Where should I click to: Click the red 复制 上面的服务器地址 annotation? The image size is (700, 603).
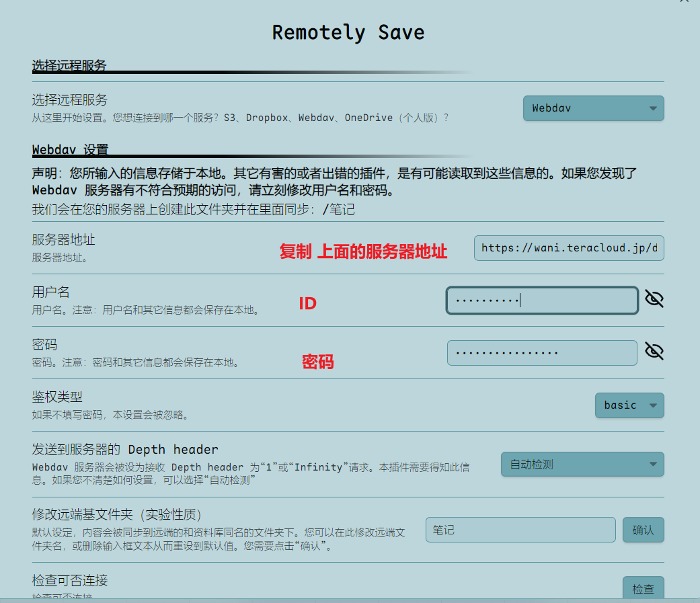[363, 252]
